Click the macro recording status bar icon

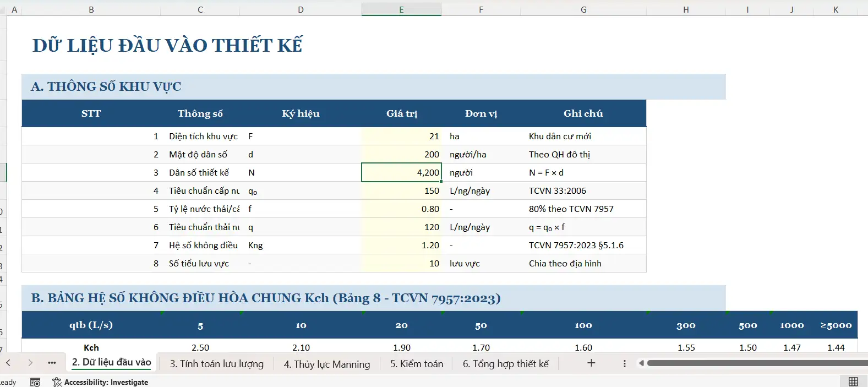pyautogui.click(x=35, y=382)
